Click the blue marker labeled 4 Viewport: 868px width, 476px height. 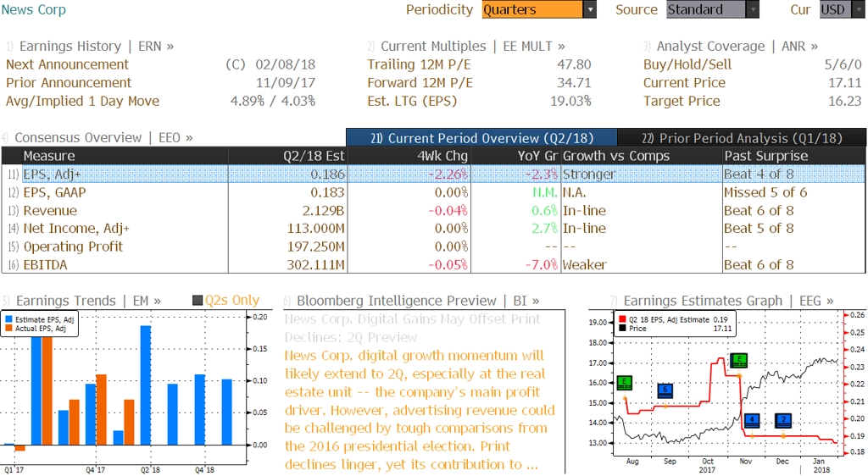click(752, 420)
